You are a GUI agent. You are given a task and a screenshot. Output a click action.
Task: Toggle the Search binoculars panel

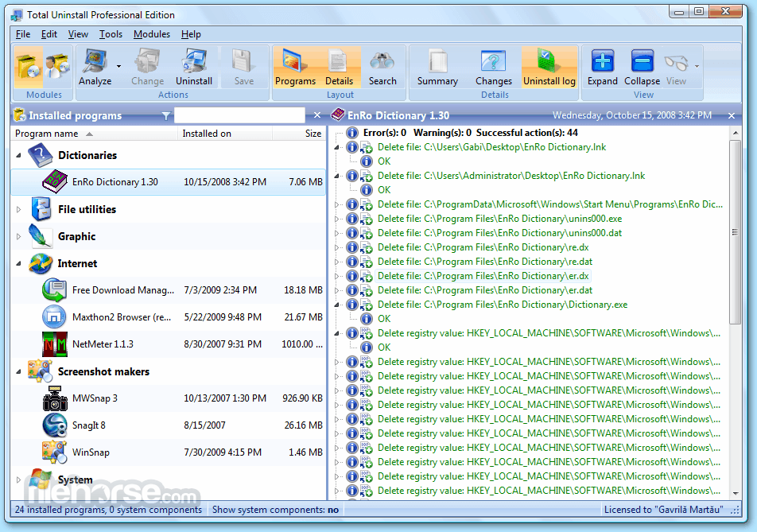(382, 67)
